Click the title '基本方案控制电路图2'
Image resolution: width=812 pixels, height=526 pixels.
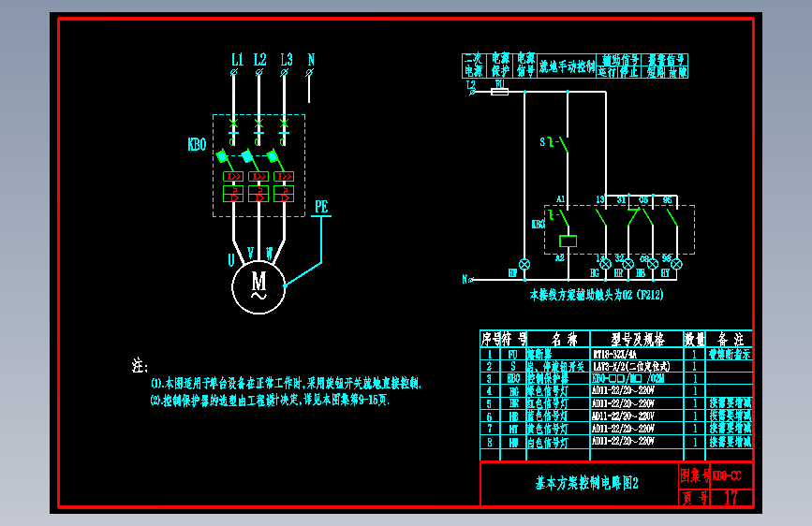(x=586, y=483)
